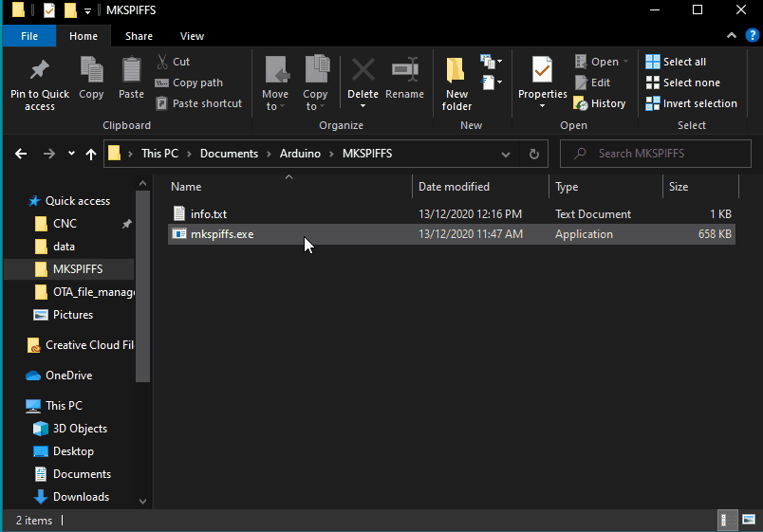Sort by Name column header
763x532 pixels.
pos(186,187)
